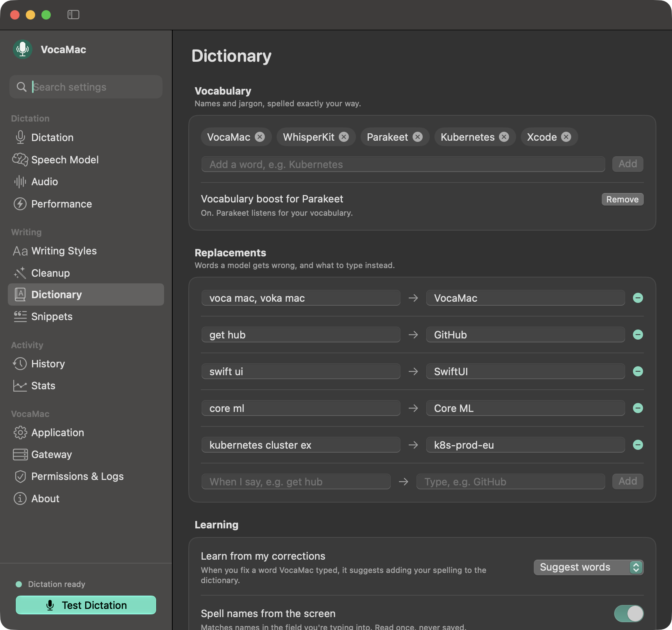Click the Dictation ready status text
Viewport: 672px width, 630px height.
tap(57, 584)
